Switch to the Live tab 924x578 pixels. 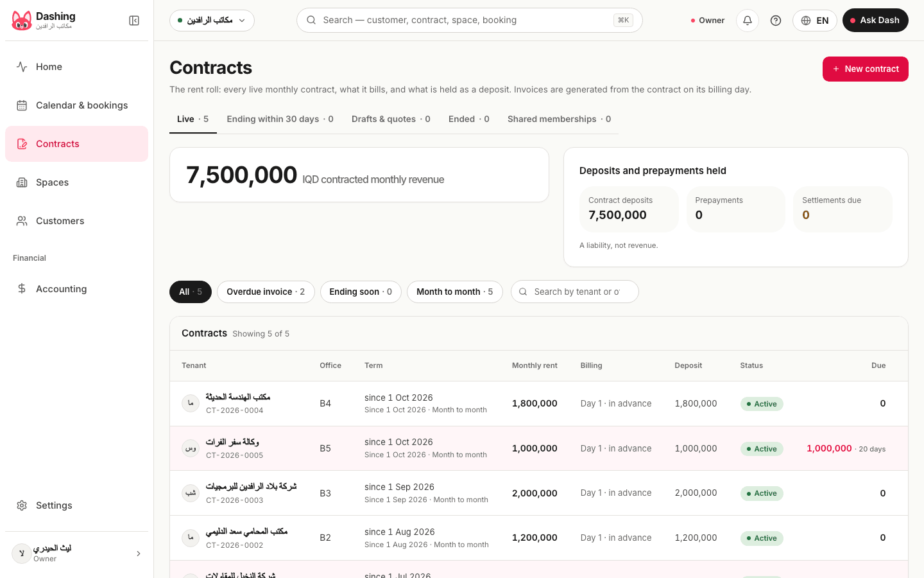[193, 119]
